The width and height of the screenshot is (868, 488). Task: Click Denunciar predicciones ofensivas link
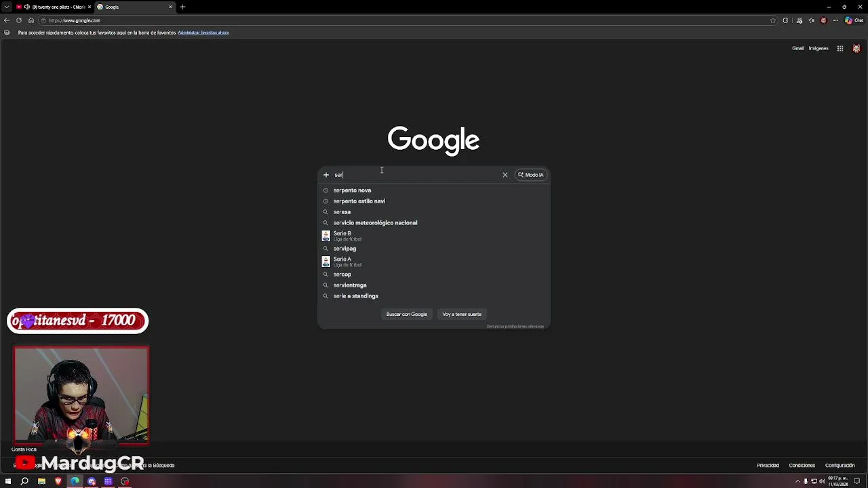pos(515,327)
